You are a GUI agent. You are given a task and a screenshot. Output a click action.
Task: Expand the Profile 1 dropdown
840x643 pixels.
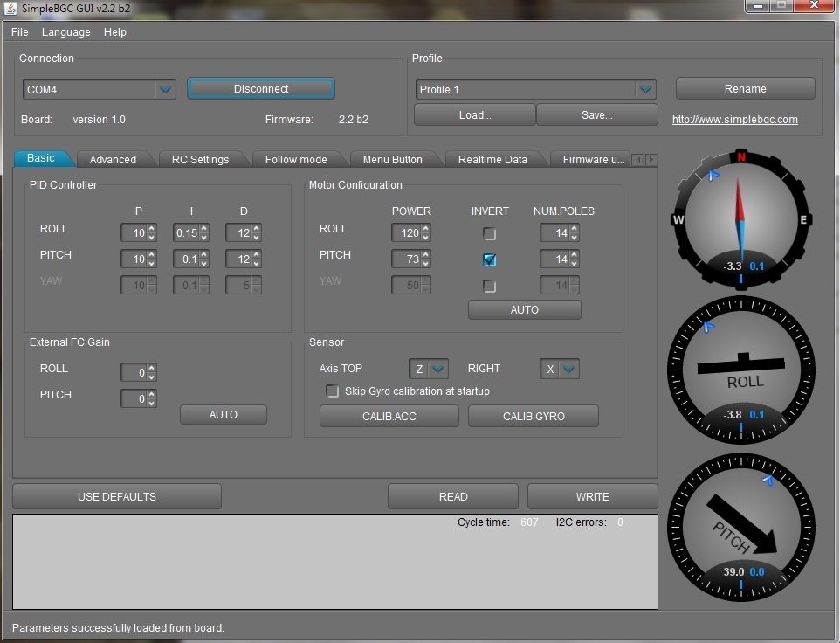click(645, 89)
